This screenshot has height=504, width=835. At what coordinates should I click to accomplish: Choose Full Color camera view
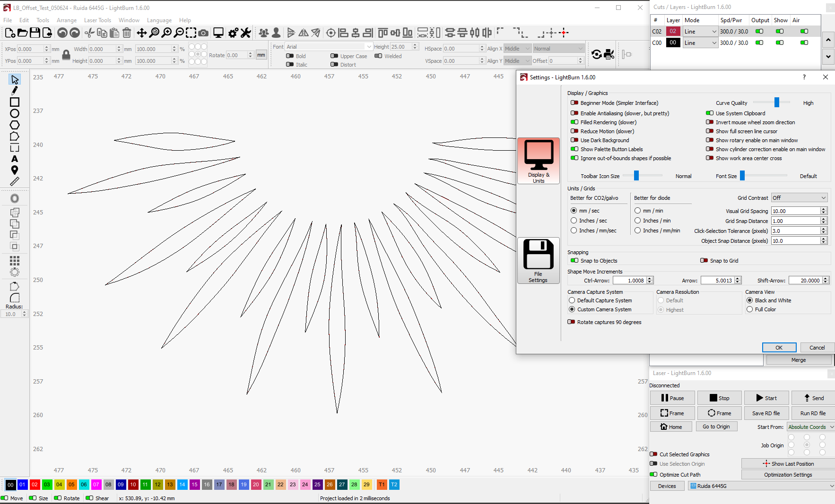(x=749, y=309)
